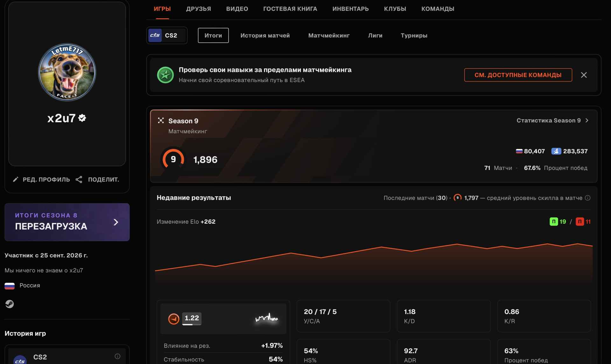Click the CS2 logo in История игр
This screenshot has height=364, width=611.
20,360
